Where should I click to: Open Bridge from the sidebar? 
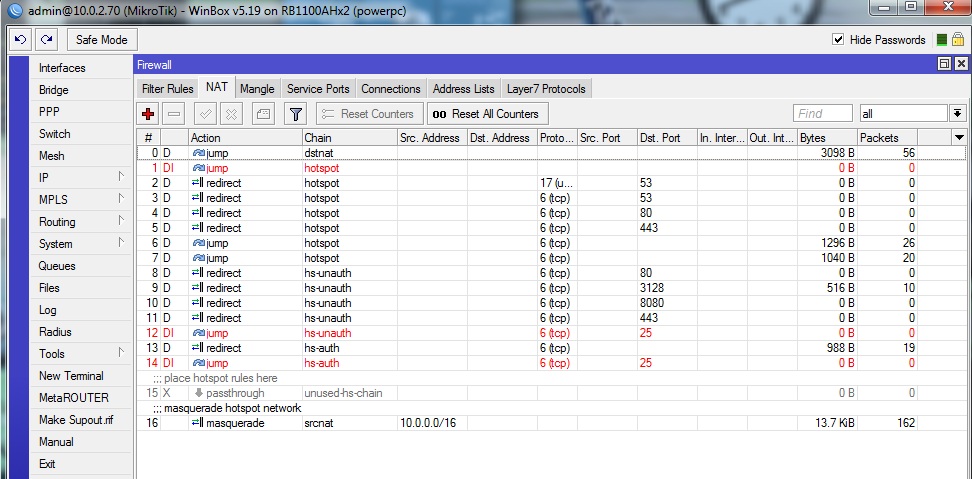click(81, 90)
